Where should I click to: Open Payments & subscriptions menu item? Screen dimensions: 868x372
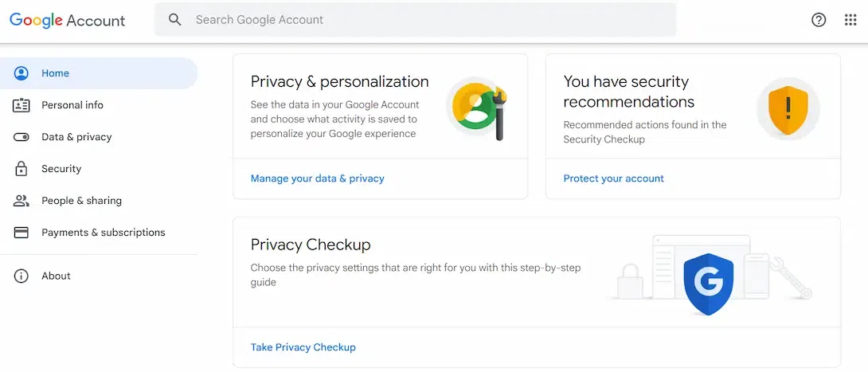click(104, 233)
